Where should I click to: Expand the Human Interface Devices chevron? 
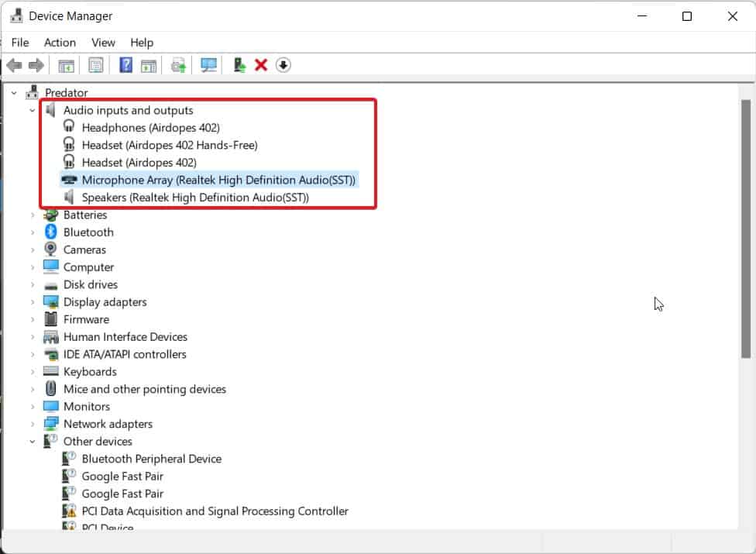click(33, 336)
